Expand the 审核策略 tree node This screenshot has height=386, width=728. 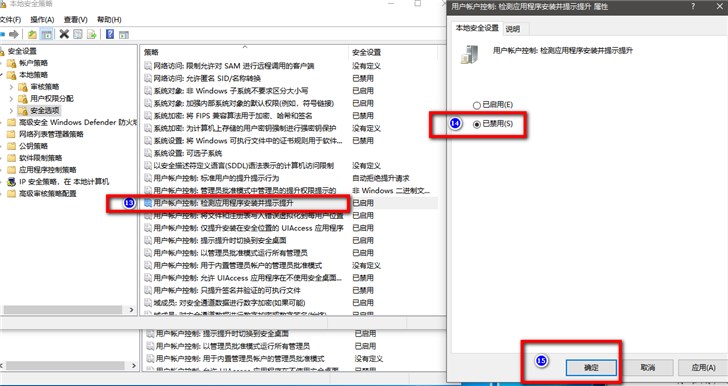(x=11, y=87)
